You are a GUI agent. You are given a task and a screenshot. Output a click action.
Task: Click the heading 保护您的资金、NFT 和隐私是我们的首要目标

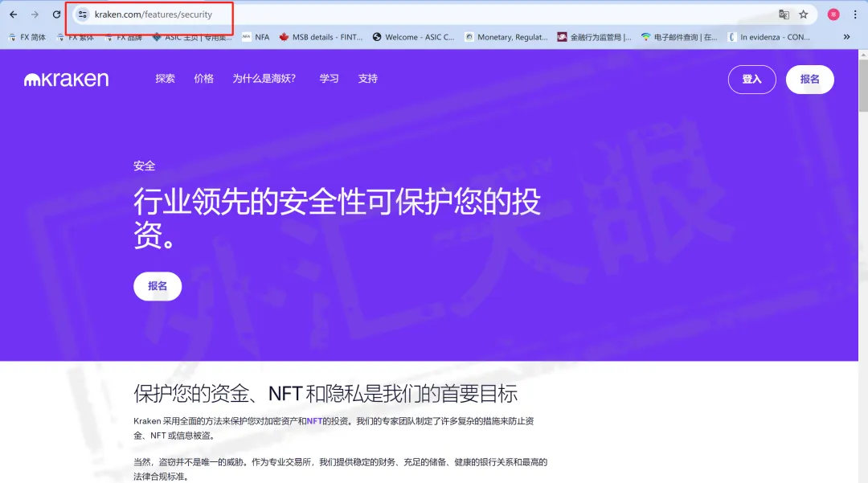325,394
